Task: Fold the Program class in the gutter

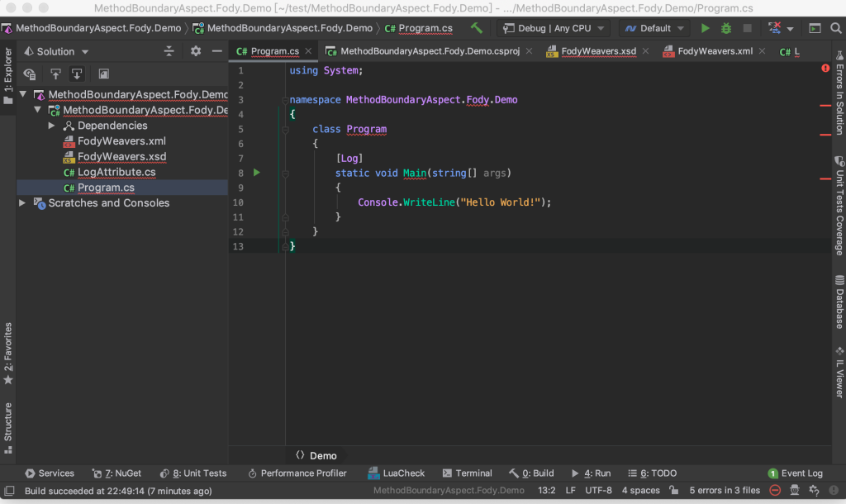Action: 285,130
